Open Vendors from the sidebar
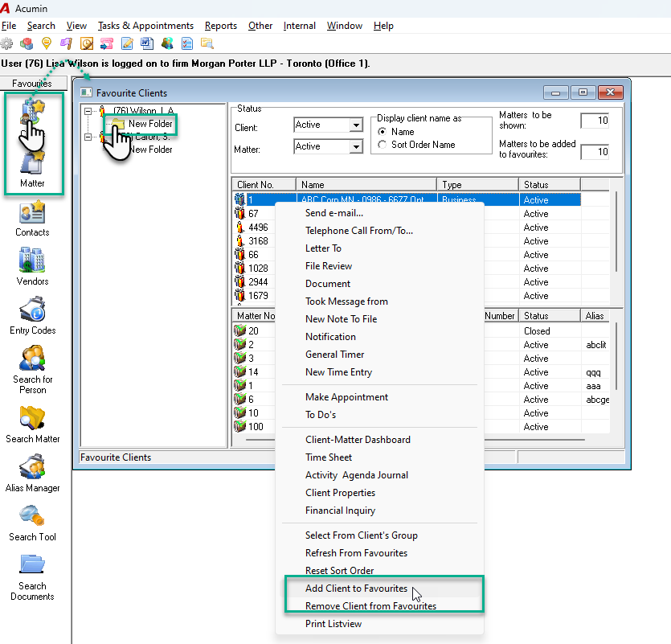The height and width of the screenshot is (644, 671). click(x=32, y=267)
